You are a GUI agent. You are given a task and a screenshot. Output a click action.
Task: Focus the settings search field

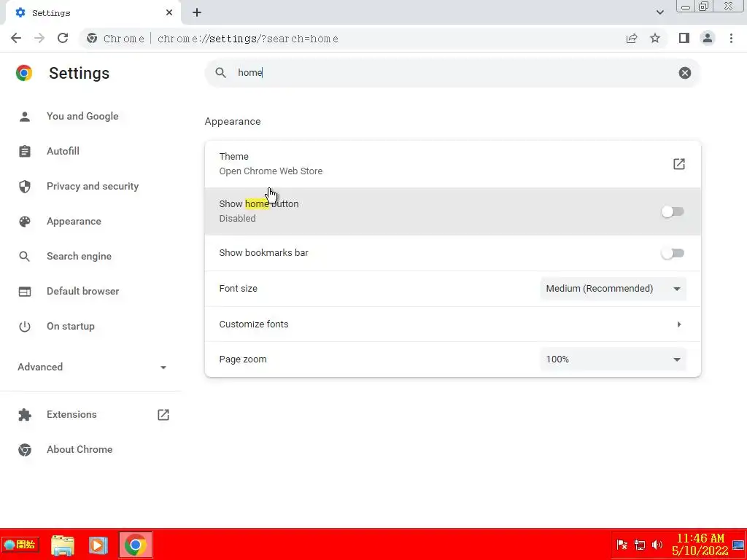point(452,73)
